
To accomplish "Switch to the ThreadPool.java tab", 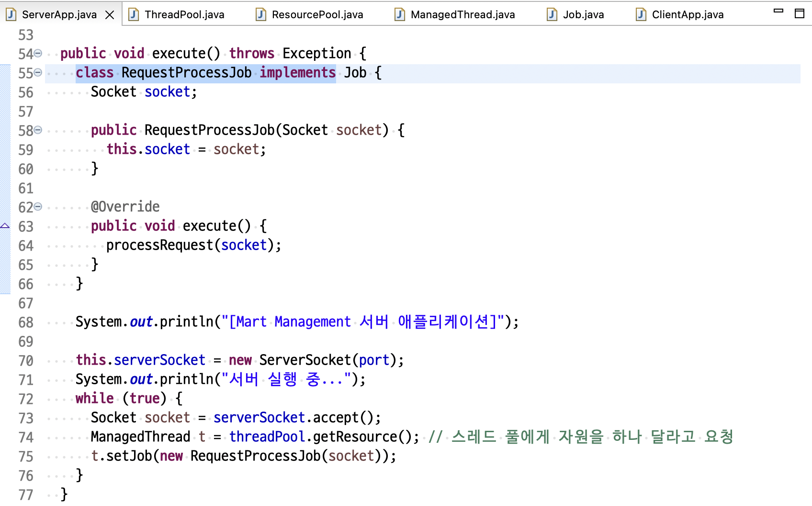I will [x=184, y=14].
